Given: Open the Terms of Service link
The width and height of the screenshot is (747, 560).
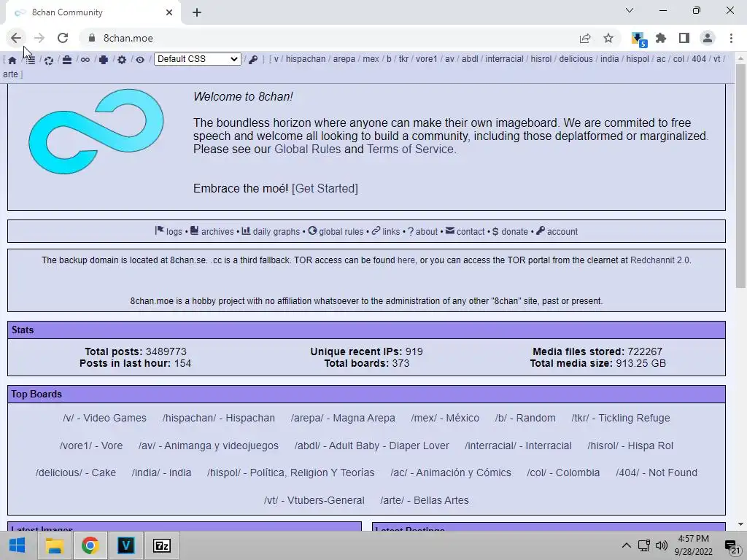Looking at the screenshot, I should [x=410, y=149].
